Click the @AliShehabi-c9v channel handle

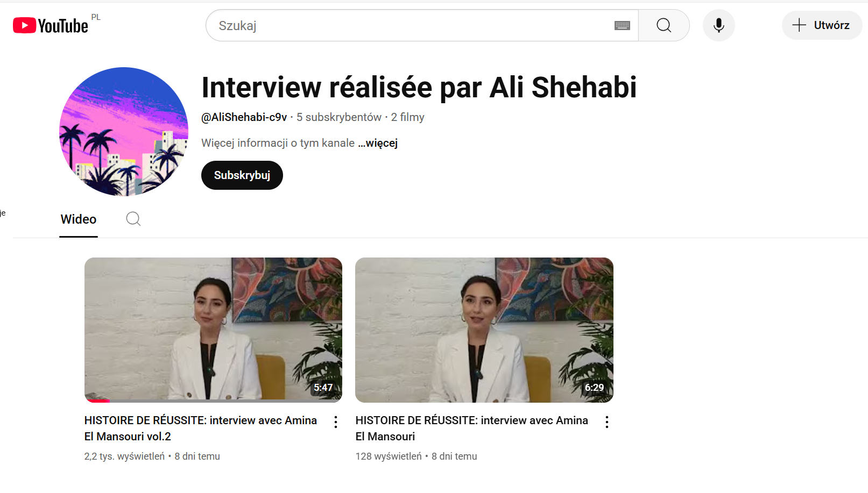tap(244, 117)
